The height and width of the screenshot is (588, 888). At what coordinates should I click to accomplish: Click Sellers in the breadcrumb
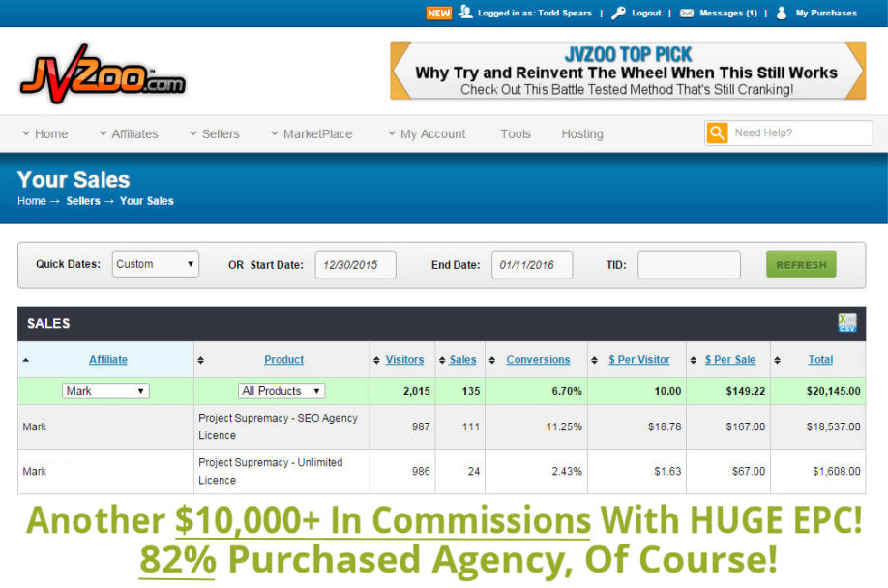click(x=83, y=201)
